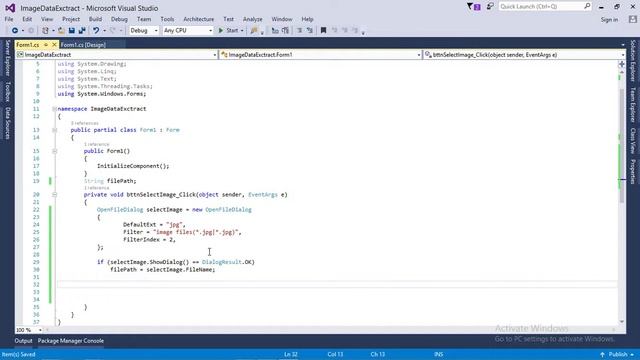Open the File menu
This screenshot has height=360, width=640.
[9, 19]
